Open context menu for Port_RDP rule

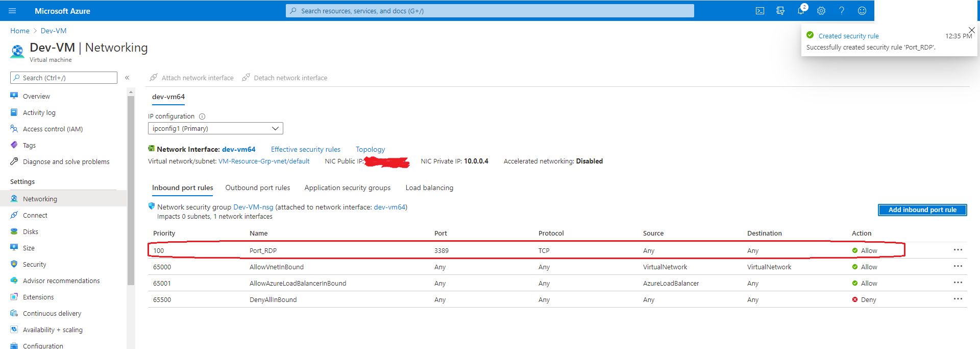click(958, 250)
